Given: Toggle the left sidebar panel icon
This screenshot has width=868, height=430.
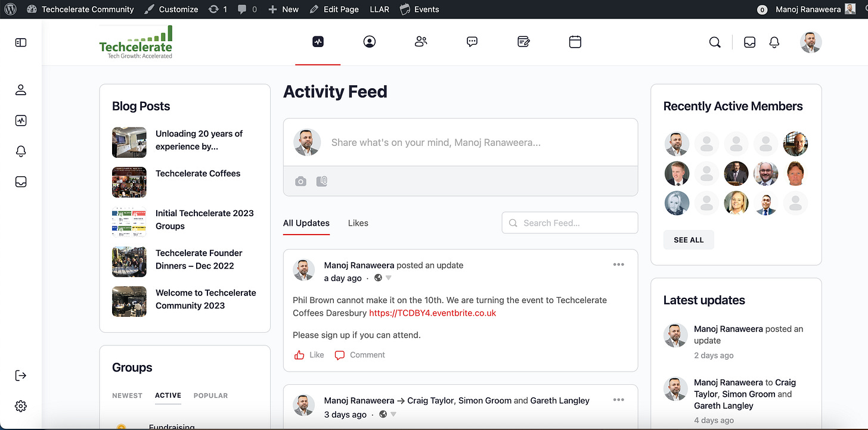Looking at the screenshot, I should pyautogui.click(x=21, y=42).
